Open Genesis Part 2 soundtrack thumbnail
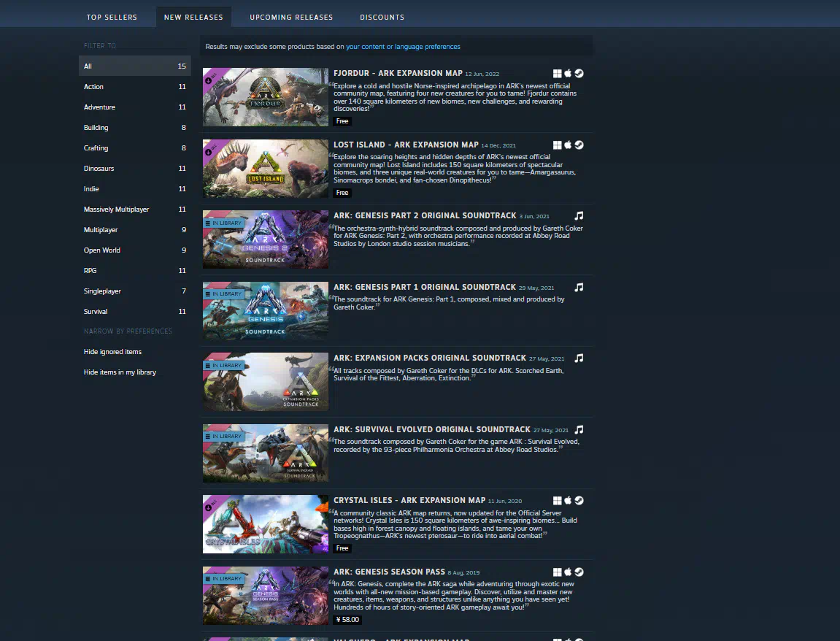Image resolution: width=840 pixels, height=641 pixels. point(265,239)
